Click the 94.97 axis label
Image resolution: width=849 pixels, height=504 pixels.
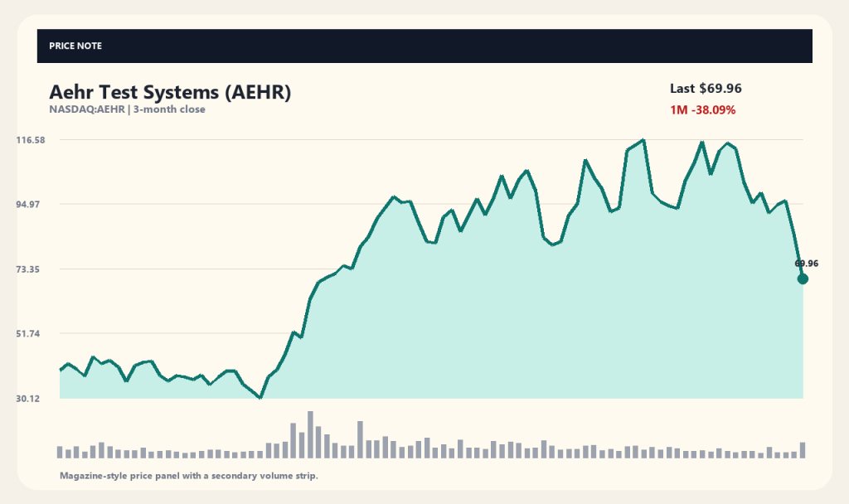click(x=28, y=205)
